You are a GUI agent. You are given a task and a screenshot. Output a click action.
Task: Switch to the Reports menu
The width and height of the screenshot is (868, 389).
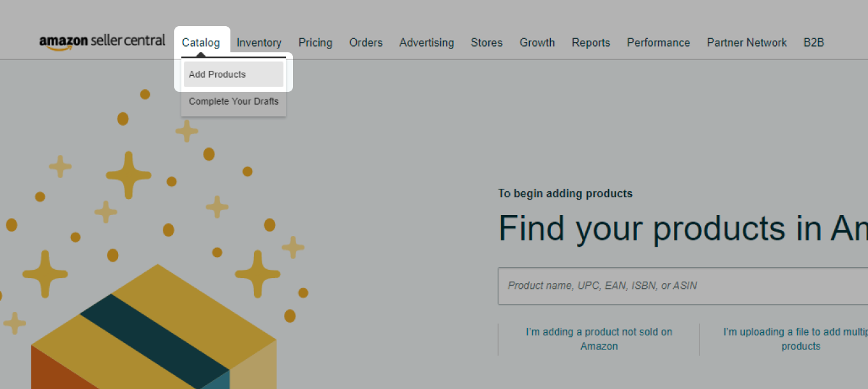pos(590,43)
